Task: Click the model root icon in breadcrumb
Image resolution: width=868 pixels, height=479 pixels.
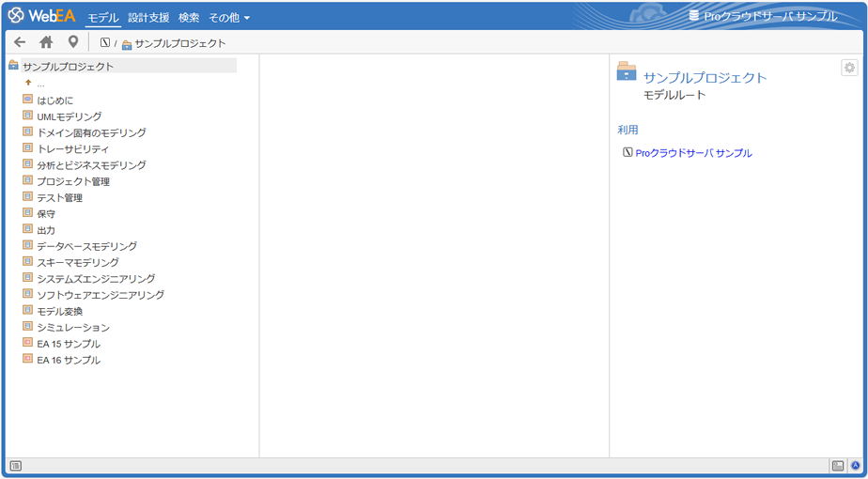Action: click(x=104, y=42)
